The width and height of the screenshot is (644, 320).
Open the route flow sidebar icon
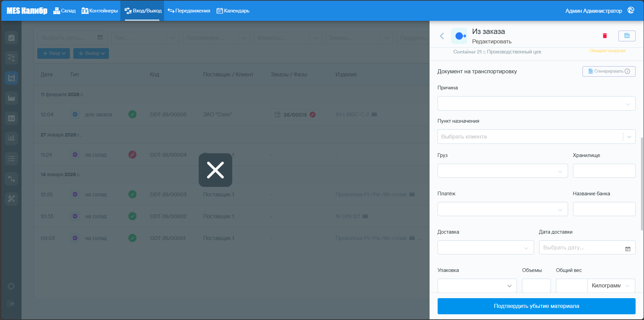11,178
